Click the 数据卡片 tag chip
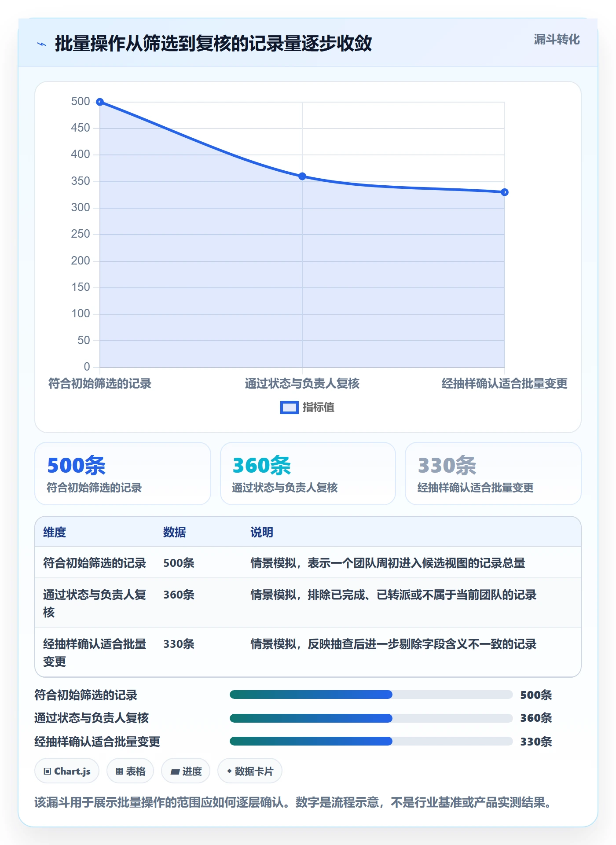616x845 pixels. (250, 771)
